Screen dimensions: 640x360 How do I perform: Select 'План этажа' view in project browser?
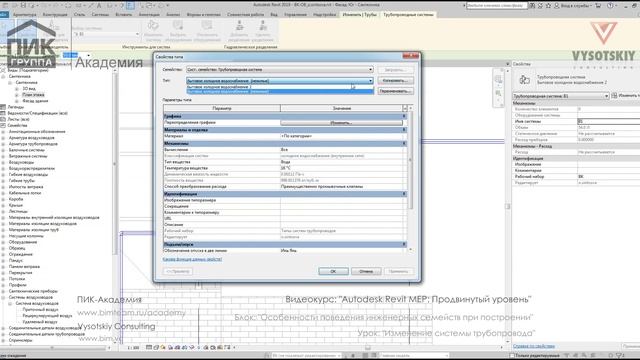pyautogui.click(x=33, y=95)
